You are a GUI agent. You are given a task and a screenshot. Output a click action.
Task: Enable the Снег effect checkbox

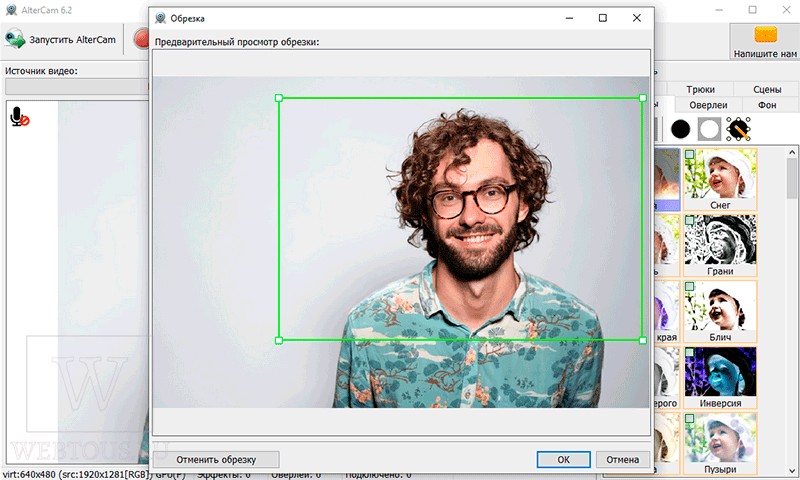tap(690, 154)
